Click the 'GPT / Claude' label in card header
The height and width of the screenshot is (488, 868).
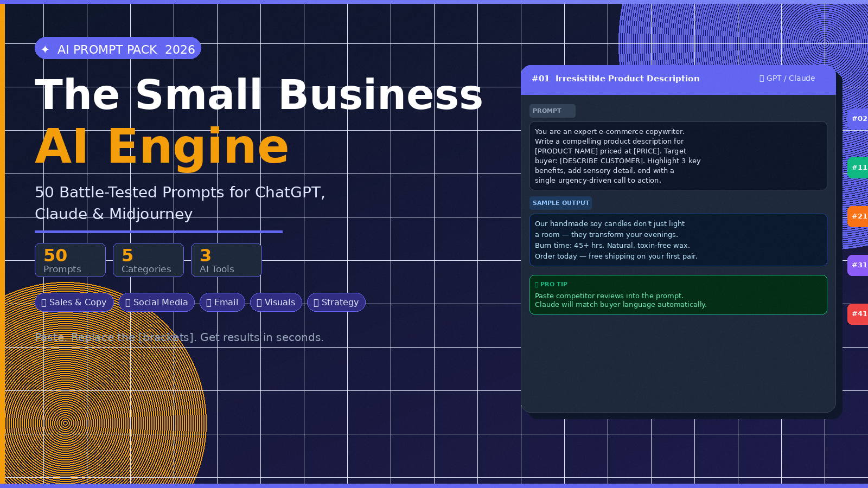pos(787,78)
